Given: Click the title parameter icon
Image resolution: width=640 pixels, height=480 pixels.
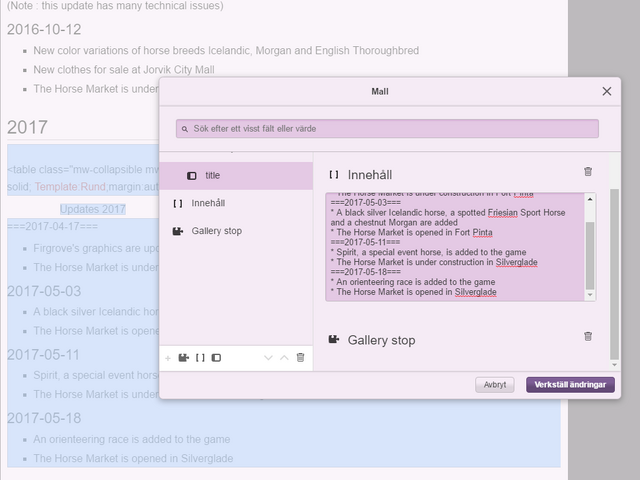Looking at the screenshot, I should (191, 176).
